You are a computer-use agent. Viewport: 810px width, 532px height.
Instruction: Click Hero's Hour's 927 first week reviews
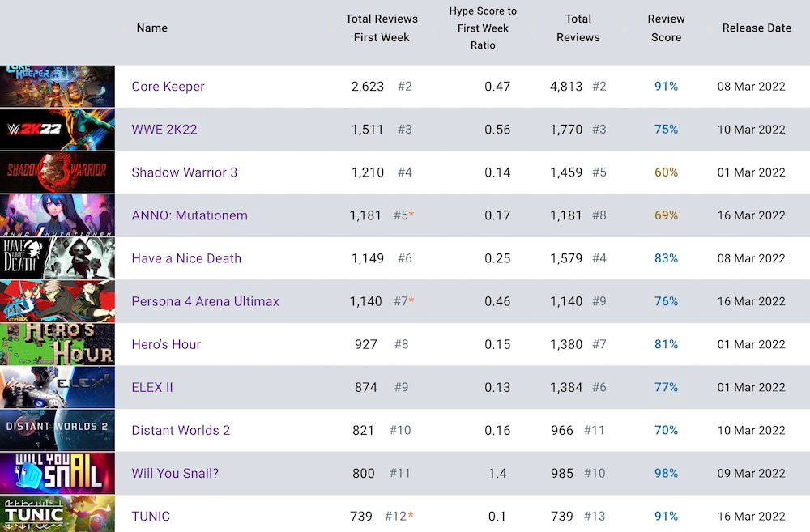tap(366, 344)
